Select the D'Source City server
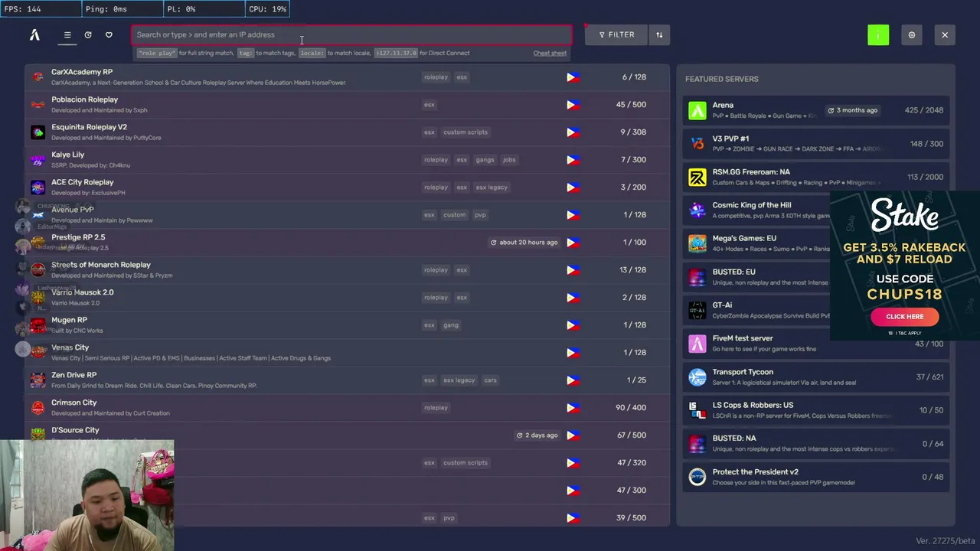Viewport: 980px width, 551px height. pyautogui.click(x=347, y=435)
